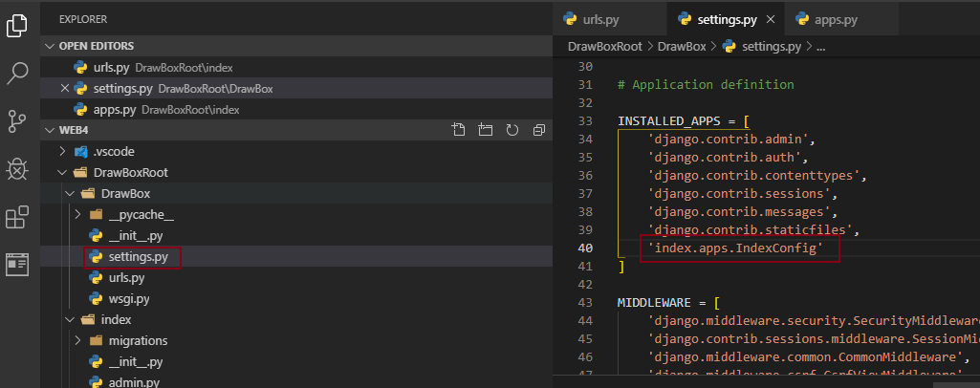Click DrawBoxRoot in the editor breadcrumb

(x=604, y=46)
